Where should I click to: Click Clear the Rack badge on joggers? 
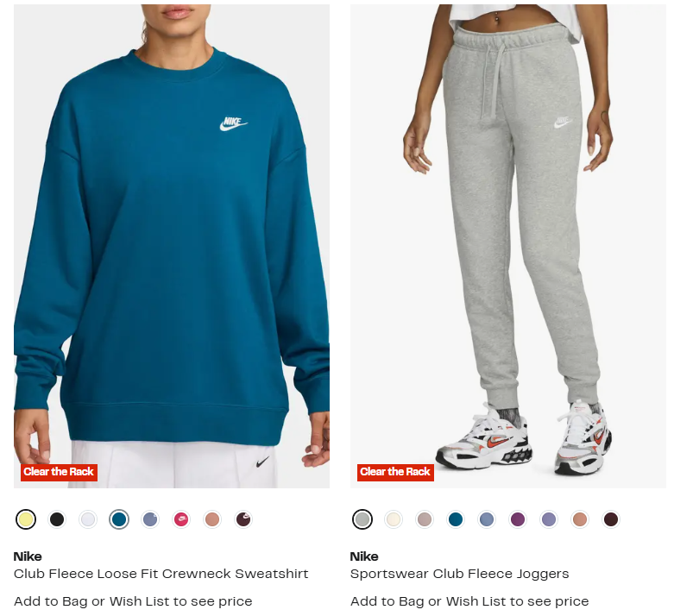(395, 472)
